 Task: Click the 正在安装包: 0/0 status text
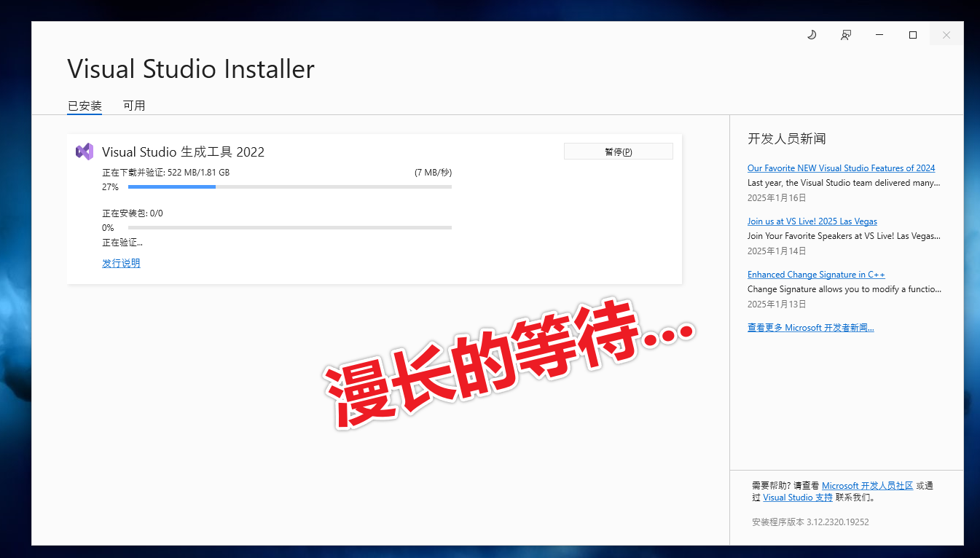tap(133, 213)
